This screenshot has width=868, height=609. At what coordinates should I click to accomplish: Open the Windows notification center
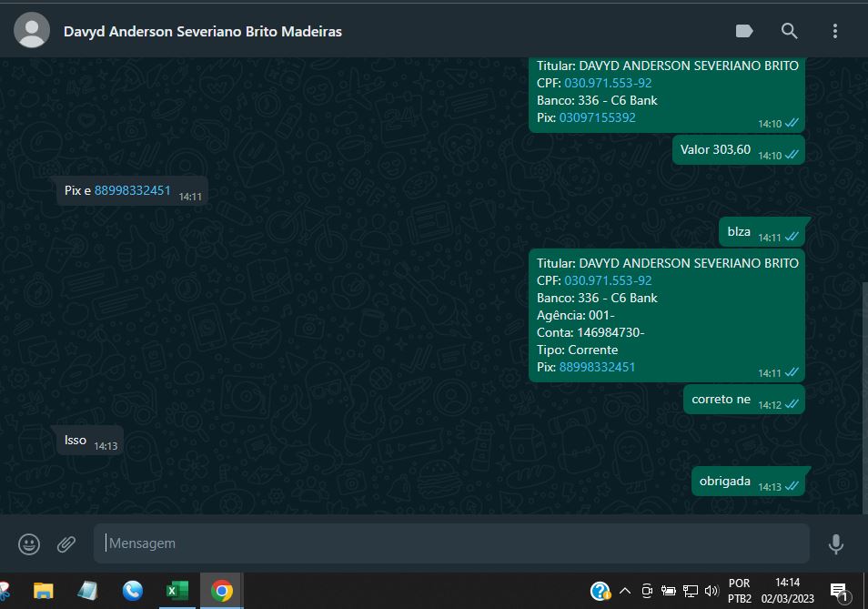point(840,591)
